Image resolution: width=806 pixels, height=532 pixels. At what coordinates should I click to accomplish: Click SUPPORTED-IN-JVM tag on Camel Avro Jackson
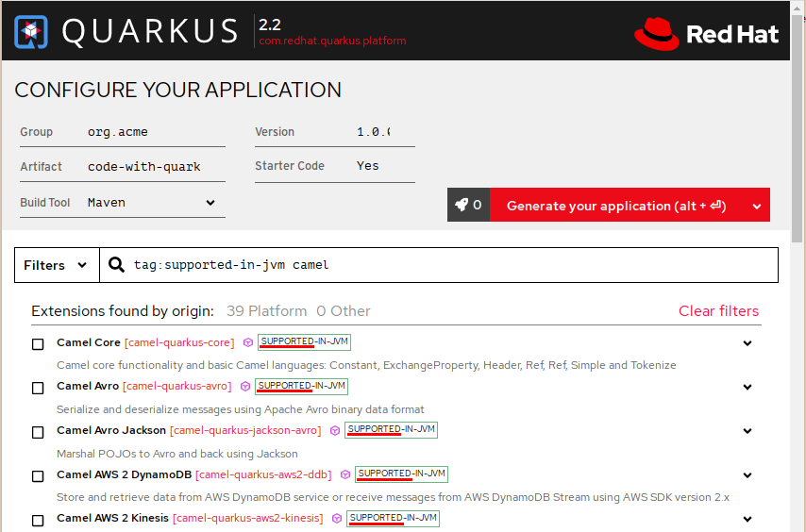click(x=391, y=430)
